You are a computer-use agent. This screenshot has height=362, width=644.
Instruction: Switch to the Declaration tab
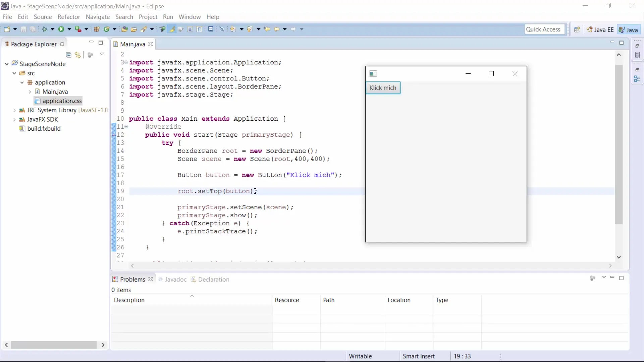click(x=210, y=279)
